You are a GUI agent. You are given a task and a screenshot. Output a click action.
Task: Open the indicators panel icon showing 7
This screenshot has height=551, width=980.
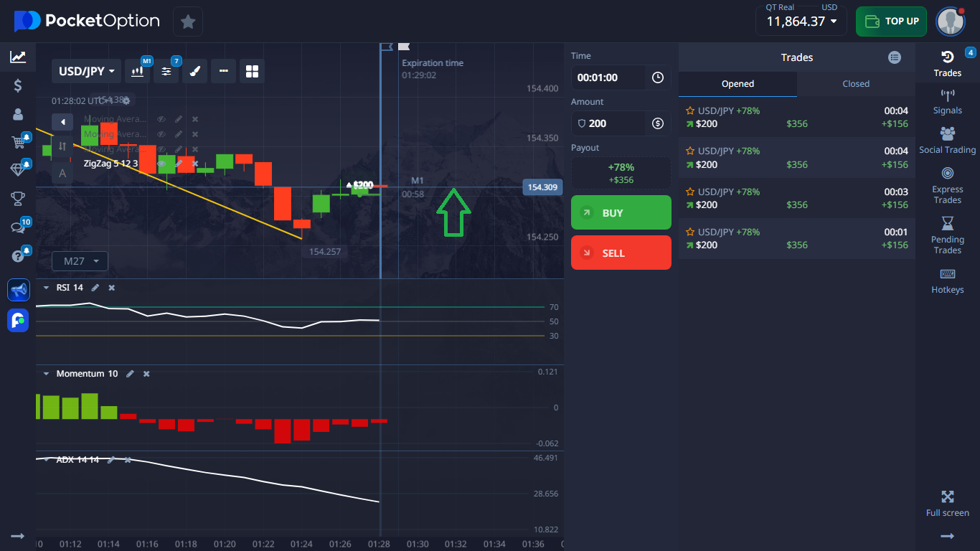[x=166, y=71]
